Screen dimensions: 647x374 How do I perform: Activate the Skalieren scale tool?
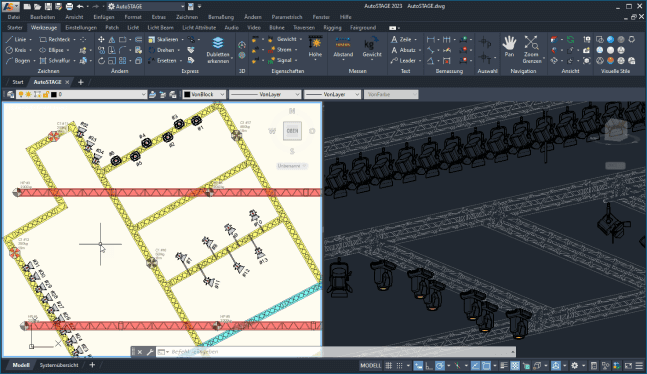pyautogui.click(x=163, y=39)
